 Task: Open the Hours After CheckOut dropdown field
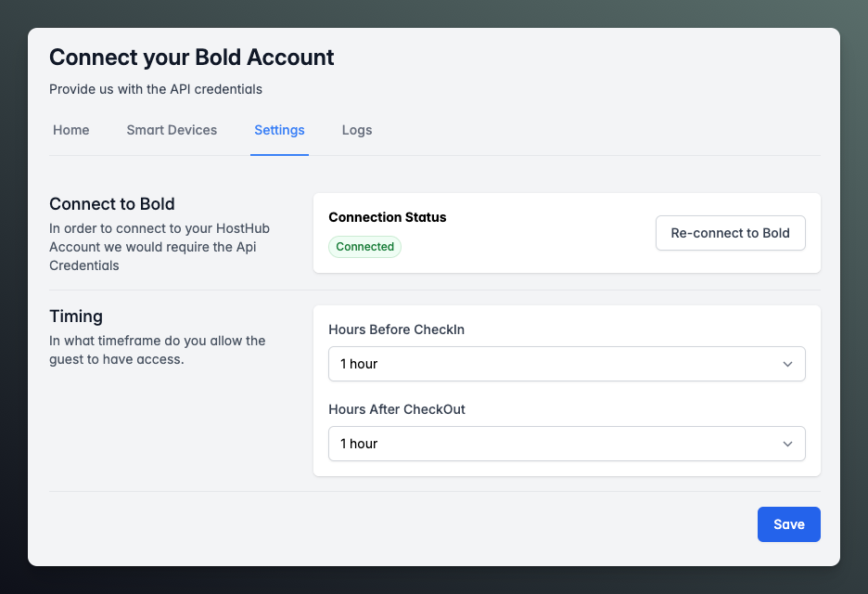pos(556,444)
